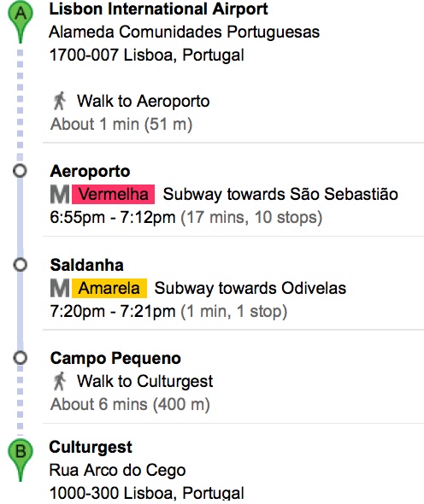This screenshot has width=424, height=504.
Task: Click Subway towards São Sebastião step
Action: (280, 195)
